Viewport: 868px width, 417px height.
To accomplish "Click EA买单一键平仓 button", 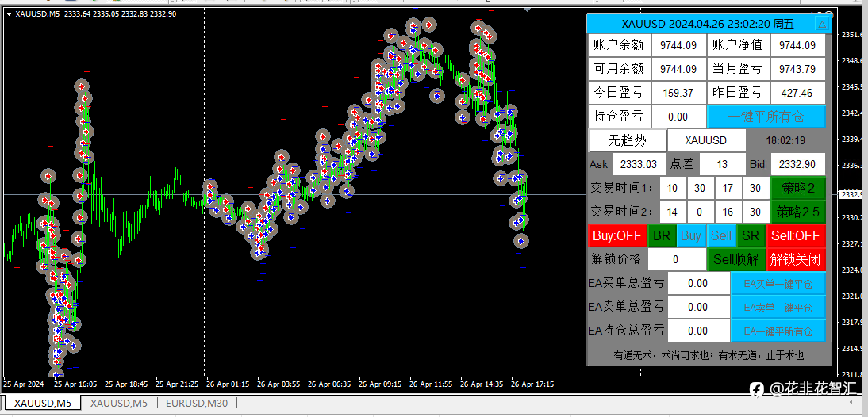I will tap(778, 283).
